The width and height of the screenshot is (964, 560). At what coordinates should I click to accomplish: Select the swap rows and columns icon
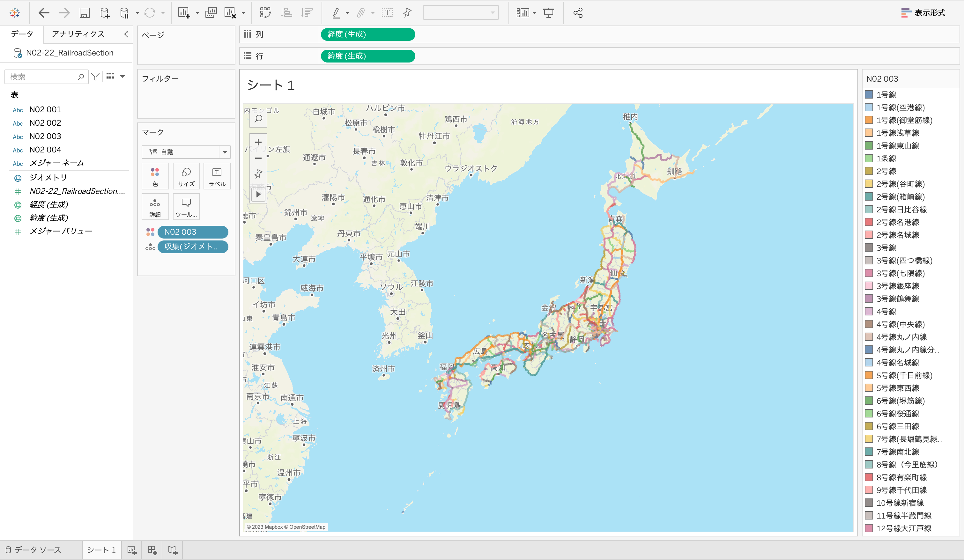[x=265, y=13]
